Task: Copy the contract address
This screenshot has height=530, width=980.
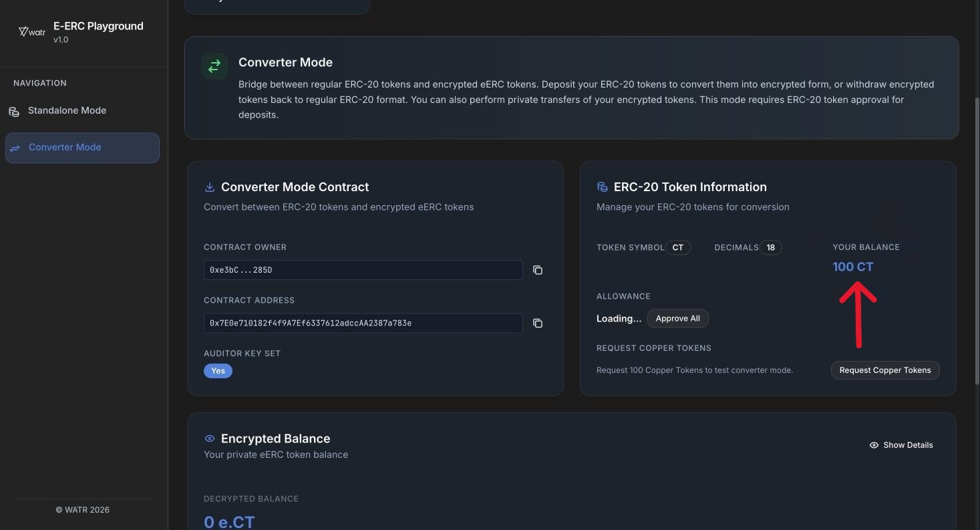Action: tap(537, 323)
